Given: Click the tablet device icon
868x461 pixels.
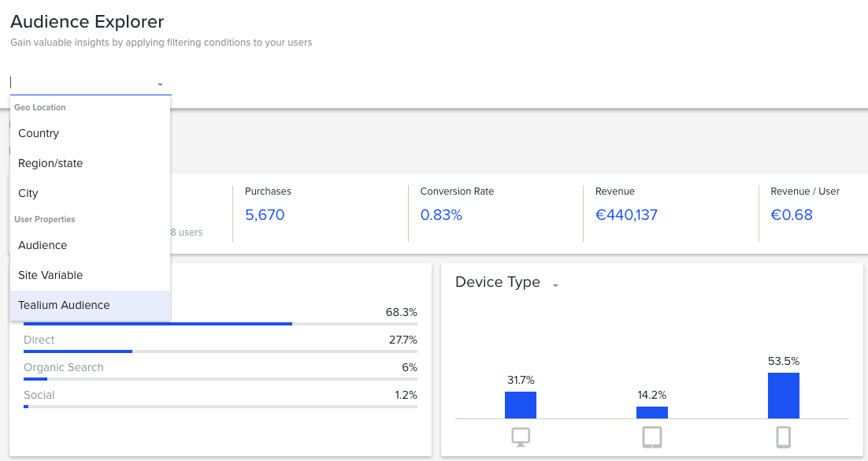Looking at the screenshot, I should click(x=652, y=437).
